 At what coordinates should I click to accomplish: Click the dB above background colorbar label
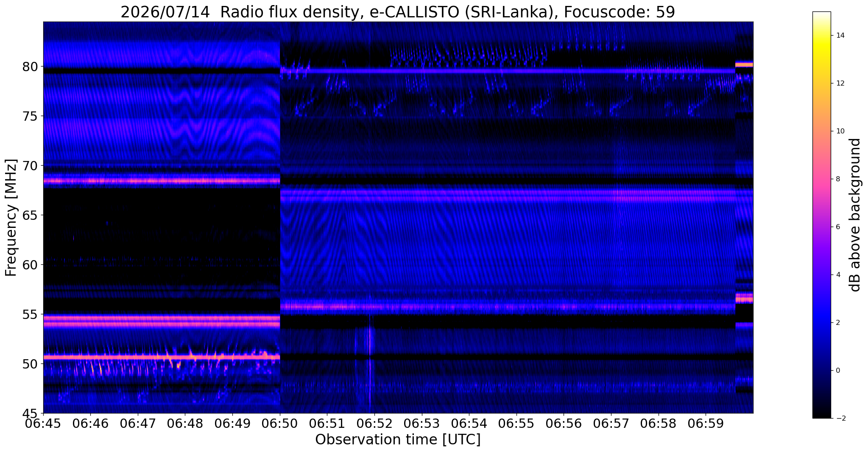pyautogui.click(x=855, y=215)
